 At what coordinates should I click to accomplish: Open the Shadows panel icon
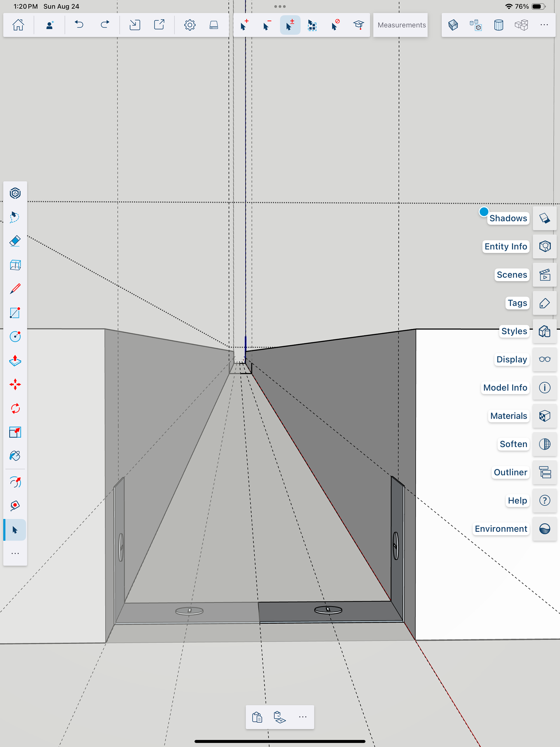click(545, 218)
